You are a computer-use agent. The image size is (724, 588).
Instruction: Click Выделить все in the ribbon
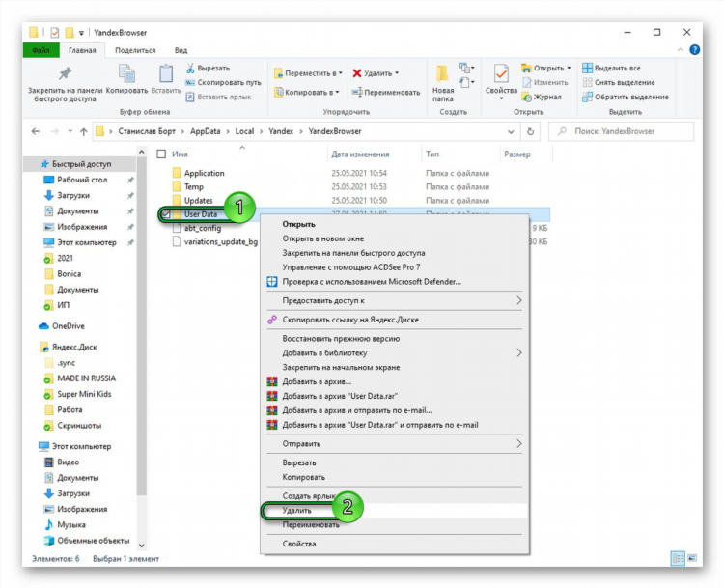point(611,68)
